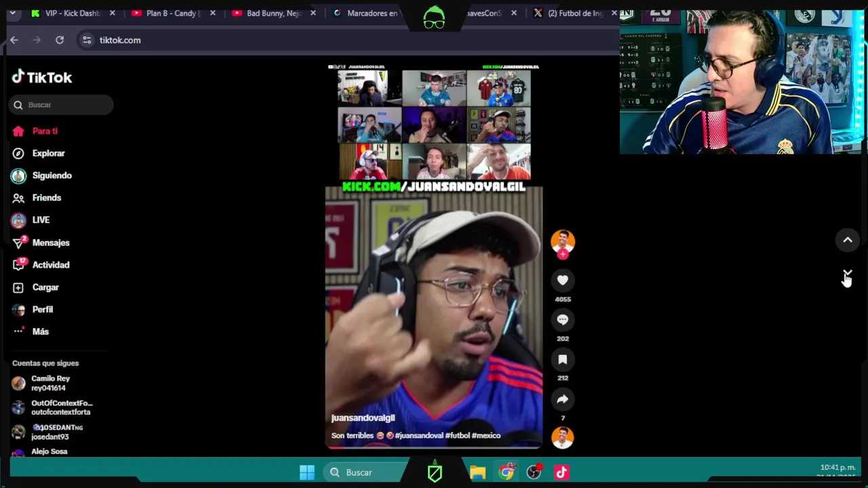868x488 pixels.
Task: Follow creator with red plus badge
Action: (x=562, y=254)
